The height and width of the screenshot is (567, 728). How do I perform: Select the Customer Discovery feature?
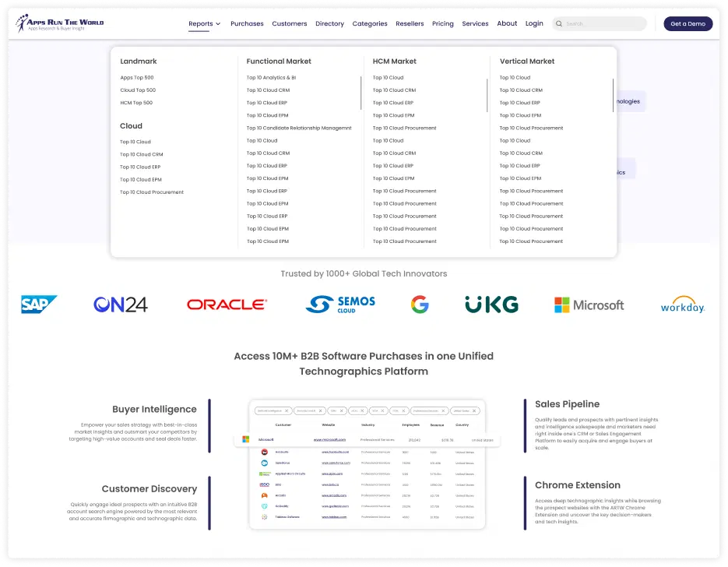[149, 489]
